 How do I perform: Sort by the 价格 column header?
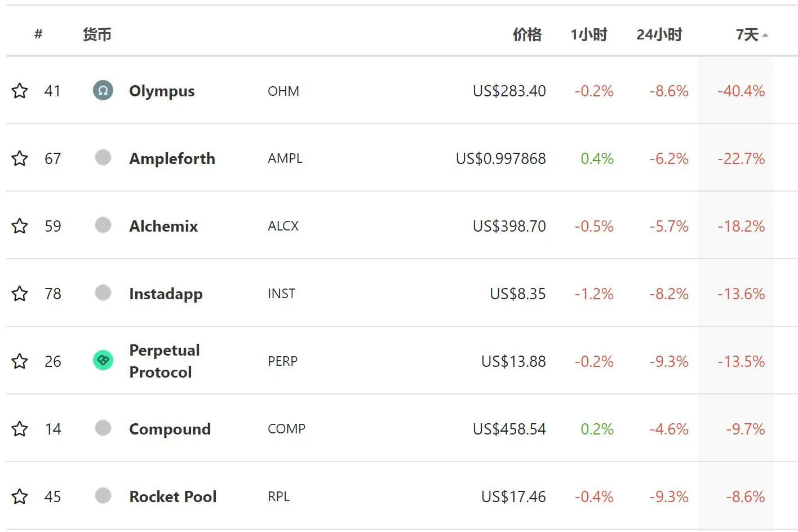[x=527, y=35]
